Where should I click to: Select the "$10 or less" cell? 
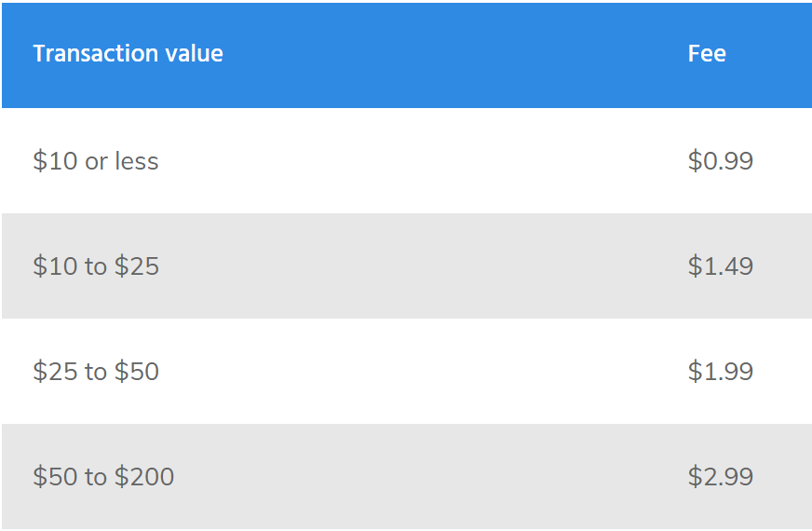pyautogui.click(x=96, y=160)
